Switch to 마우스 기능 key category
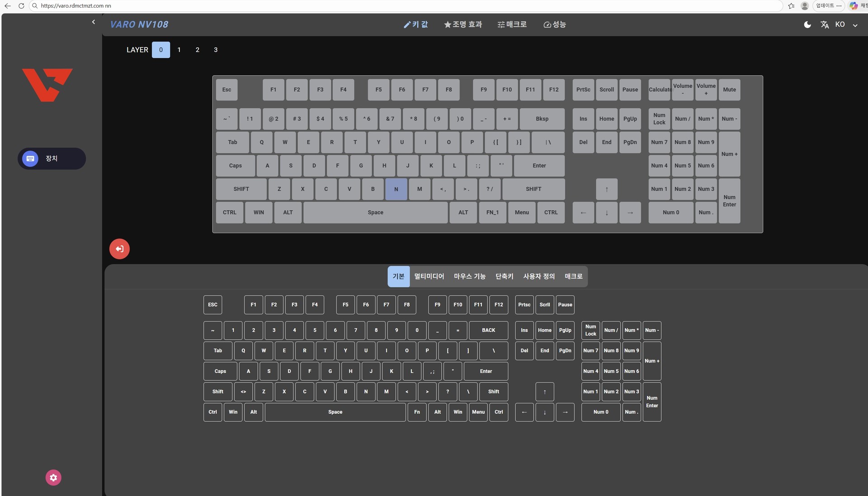868x496 pixels. pyautogui.click(x=469, y=276)
